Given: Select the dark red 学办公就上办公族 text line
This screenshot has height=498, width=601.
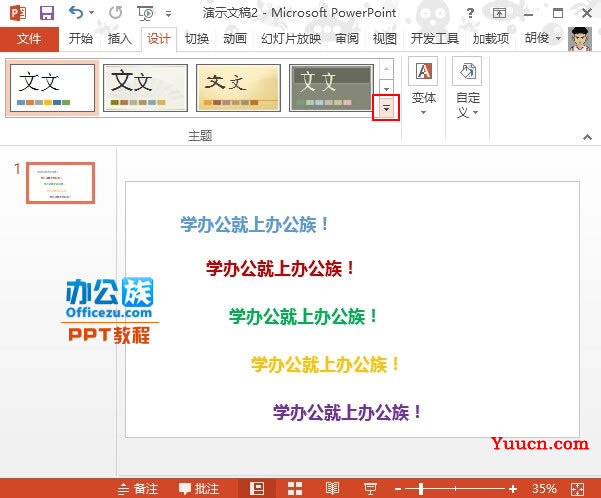Looking at the screenshot, I should [280, 268].
